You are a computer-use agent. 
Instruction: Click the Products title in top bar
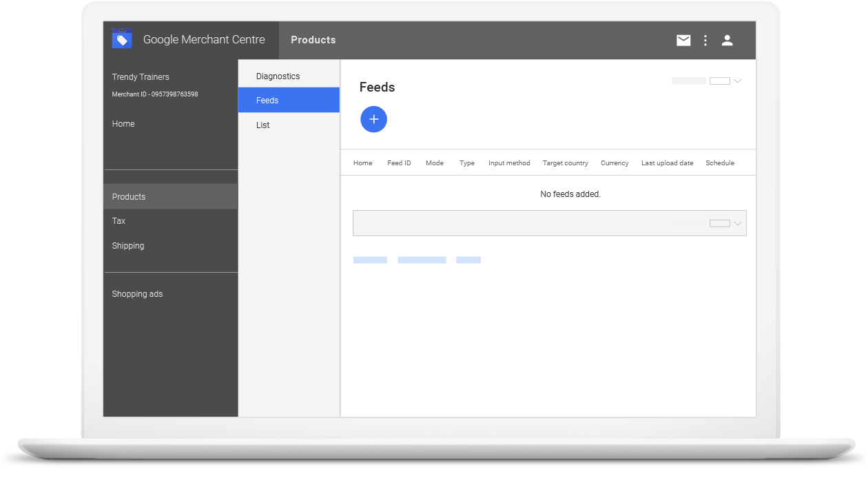313,40
